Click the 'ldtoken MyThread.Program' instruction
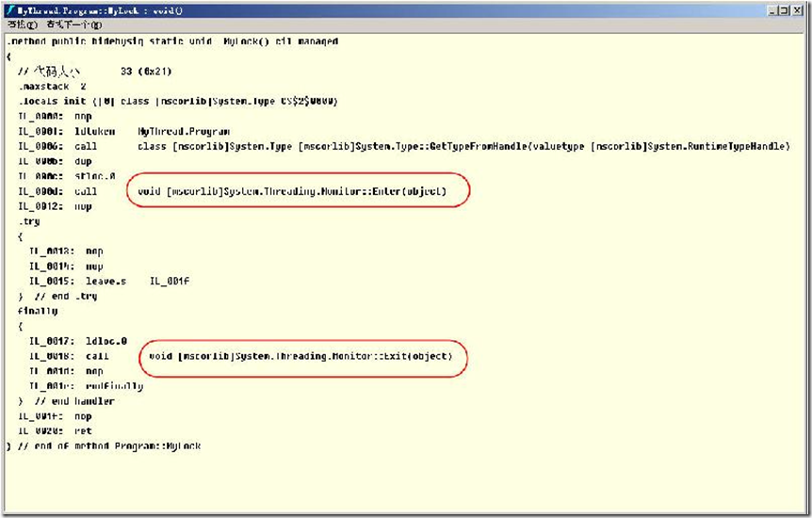 tap(124, 131)
